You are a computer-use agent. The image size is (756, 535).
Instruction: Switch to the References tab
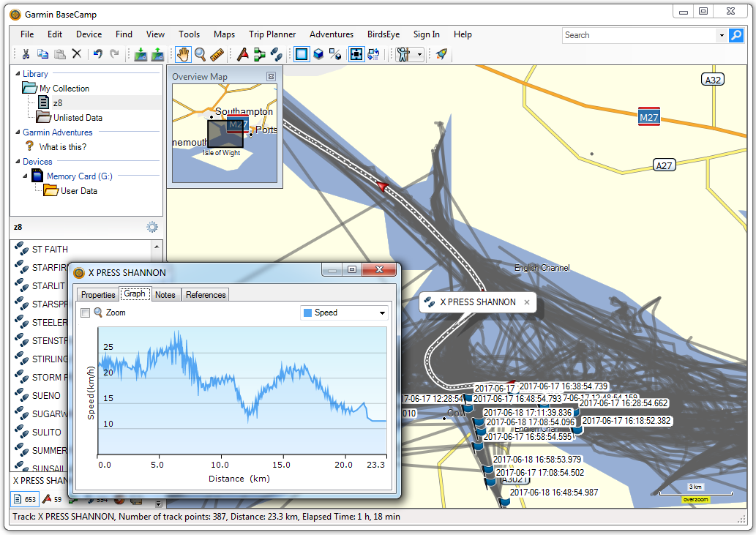tap(206, 294)
